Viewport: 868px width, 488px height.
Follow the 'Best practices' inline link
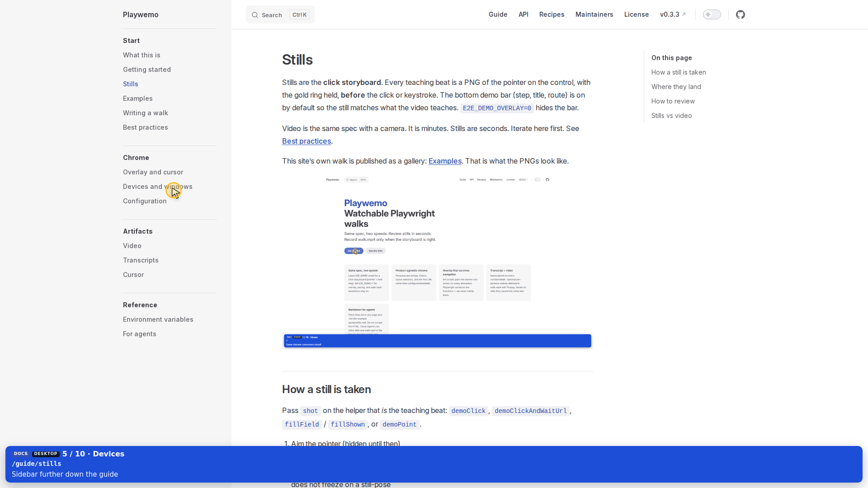(307, 141)
